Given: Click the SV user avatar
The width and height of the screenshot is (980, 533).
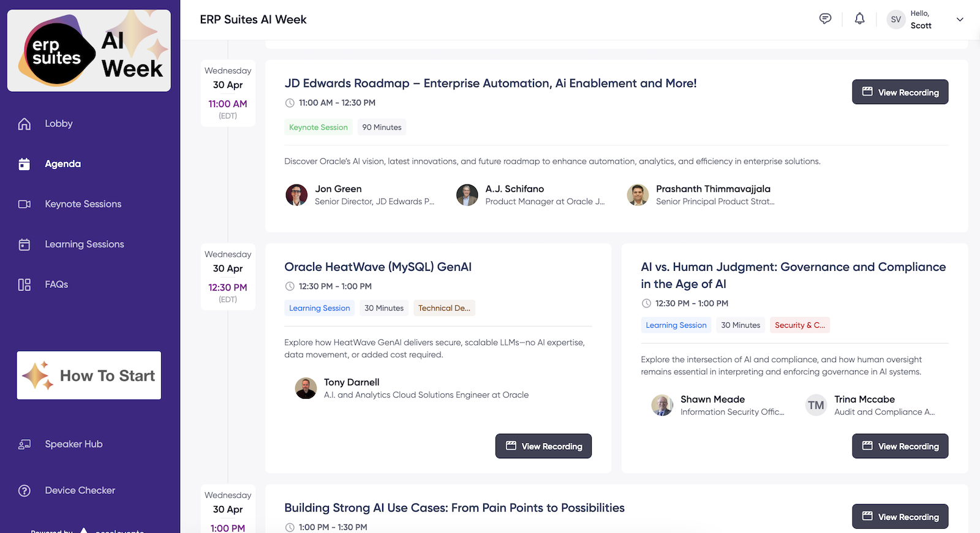Looking at the screenshot, I should [x=896, y=20].
